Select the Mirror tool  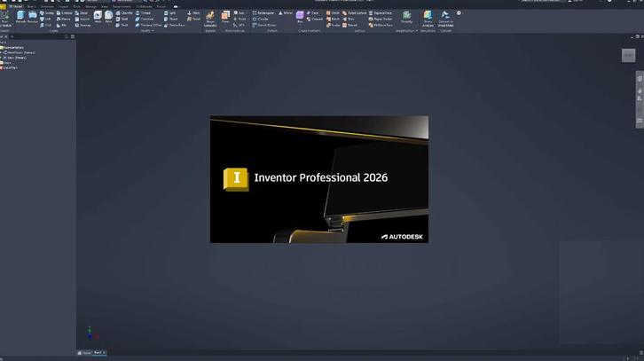(x=286, y=13)
